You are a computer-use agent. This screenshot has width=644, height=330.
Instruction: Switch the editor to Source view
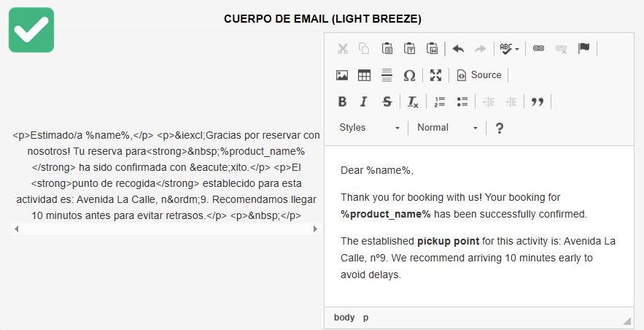click(x=479, y=75)
